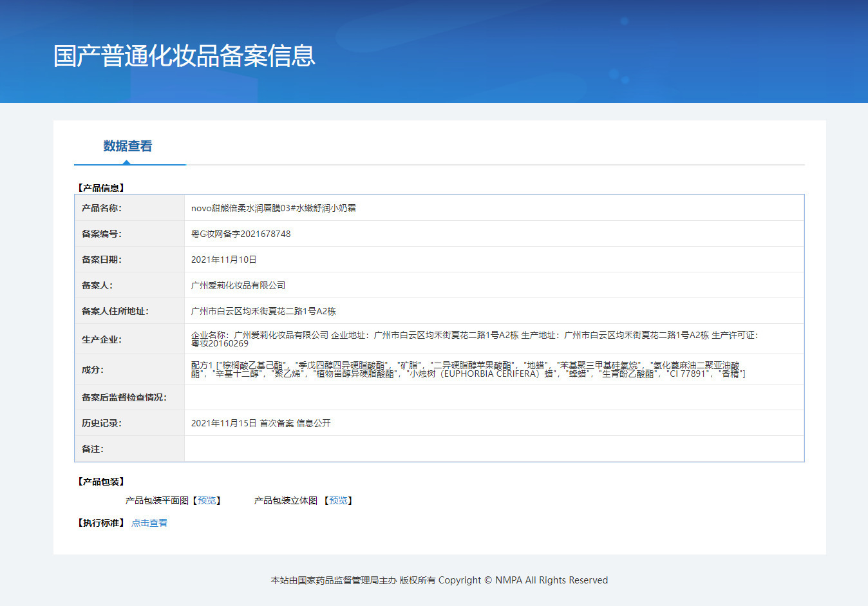
Task: Click the 【产品包装】 section heading
Action: point(101,482)
